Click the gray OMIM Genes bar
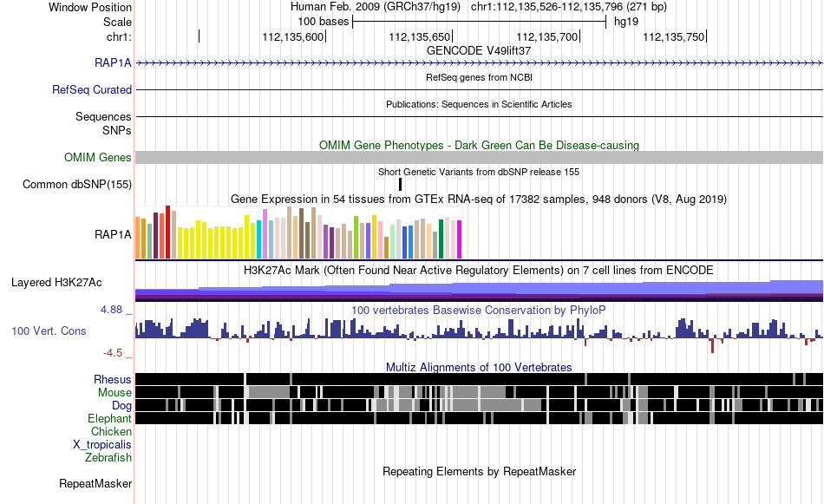This screenshot has height=504, width=824. pos(480,158)
